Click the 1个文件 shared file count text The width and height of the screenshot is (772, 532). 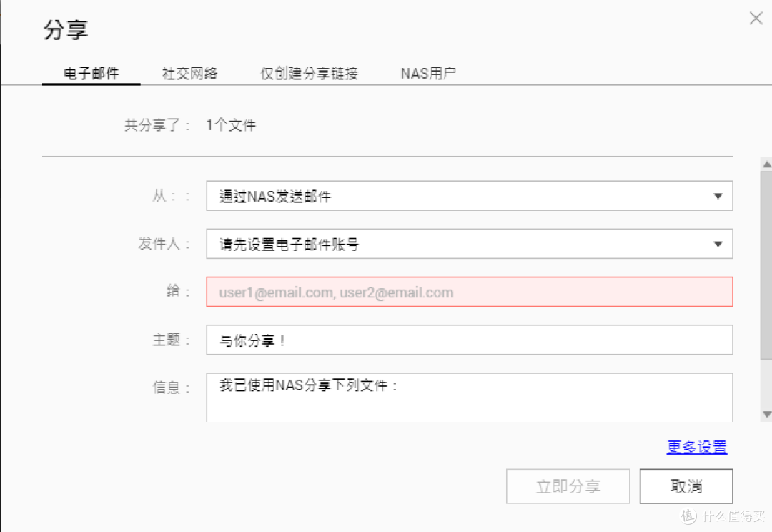pyautogui.click(x=231, y=126)
